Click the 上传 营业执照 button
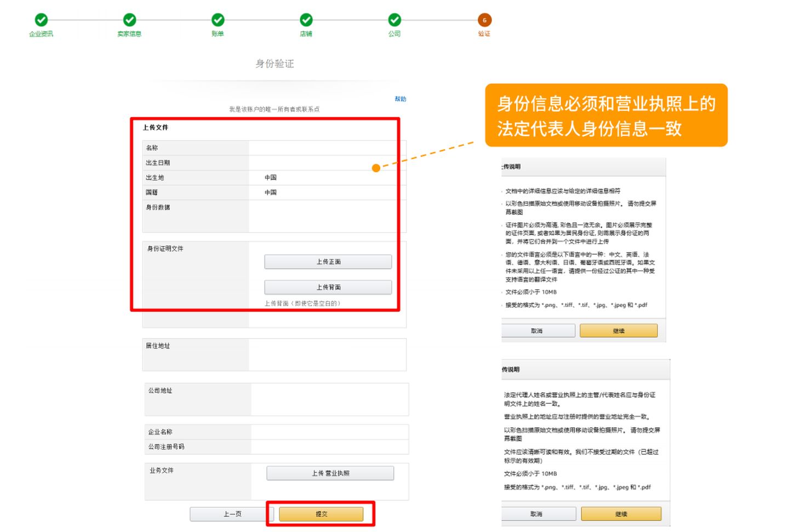Screen dimensions: 789x532 (x=330, y=473)
